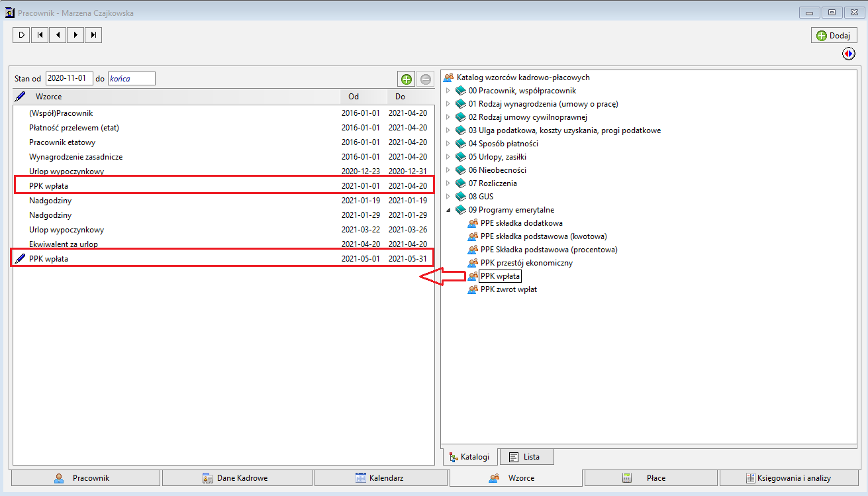Click the Dodaj button
This screenshot has height=496, width=868.
point(834,36)
